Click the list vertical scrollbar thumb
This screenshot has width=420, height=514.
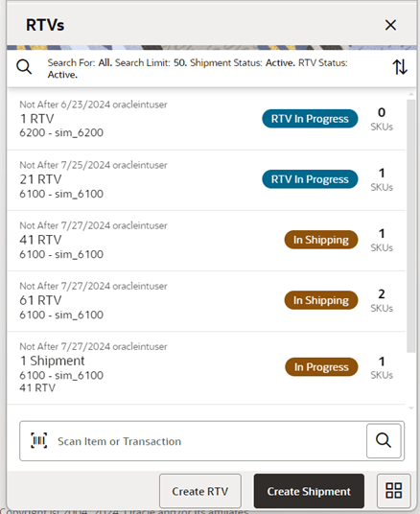coord(411,225)
